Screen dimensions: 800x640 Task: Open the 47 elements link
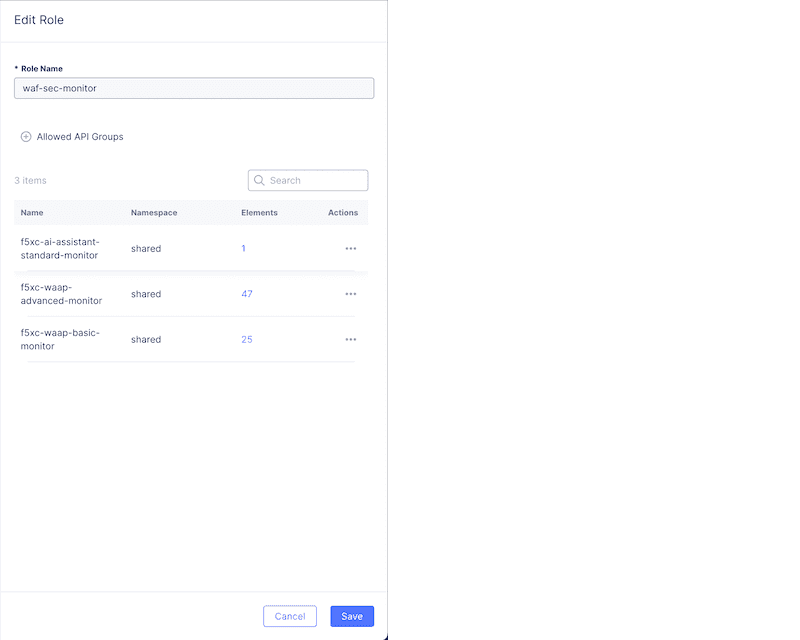(247, 294)
